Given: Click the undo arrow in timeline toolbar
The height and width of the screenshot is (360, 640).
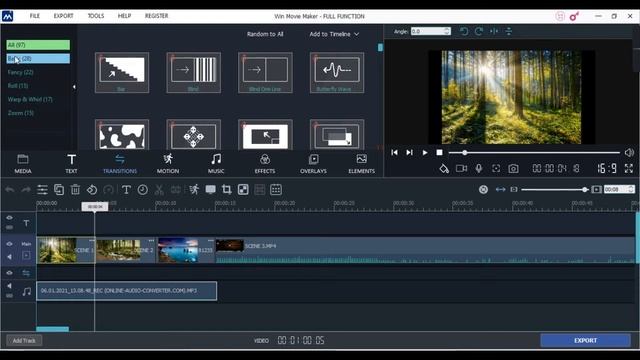Looking at the screenshot, I should (x=10, y=190).
